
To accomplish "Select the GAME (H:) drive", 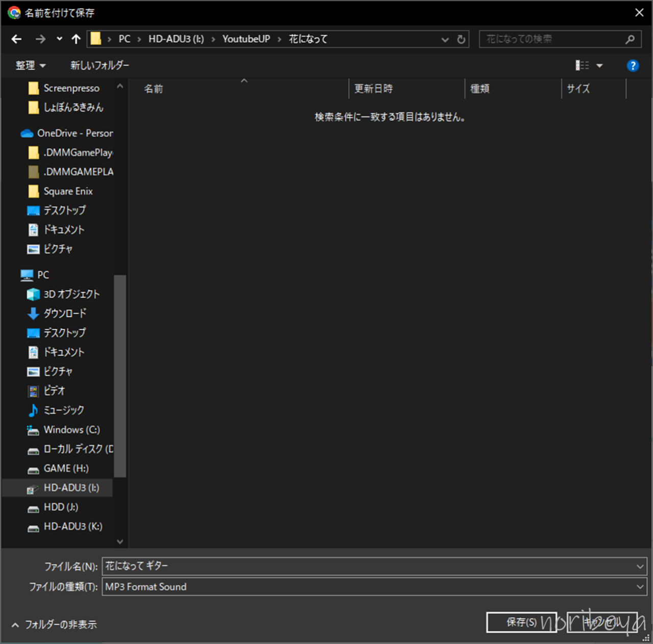I will pyautogui.click(x=58, y=469).
